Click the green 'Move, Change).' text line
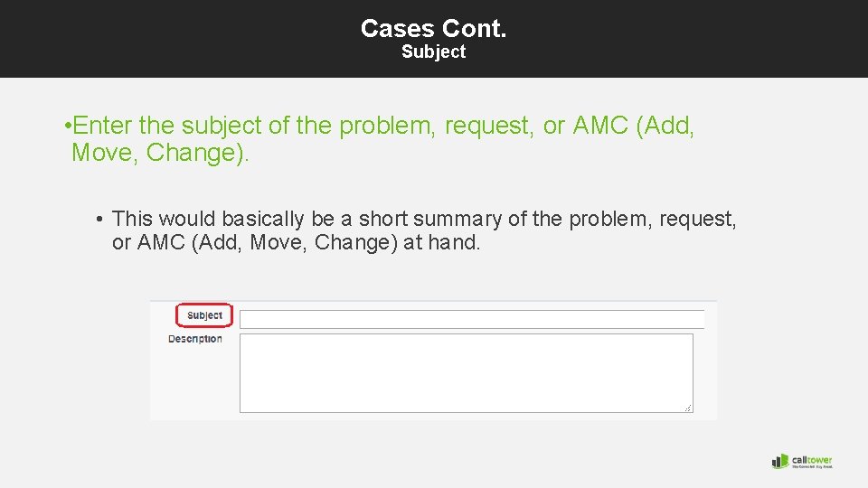Viewport: 868px width, 488px height. [160, 153]
